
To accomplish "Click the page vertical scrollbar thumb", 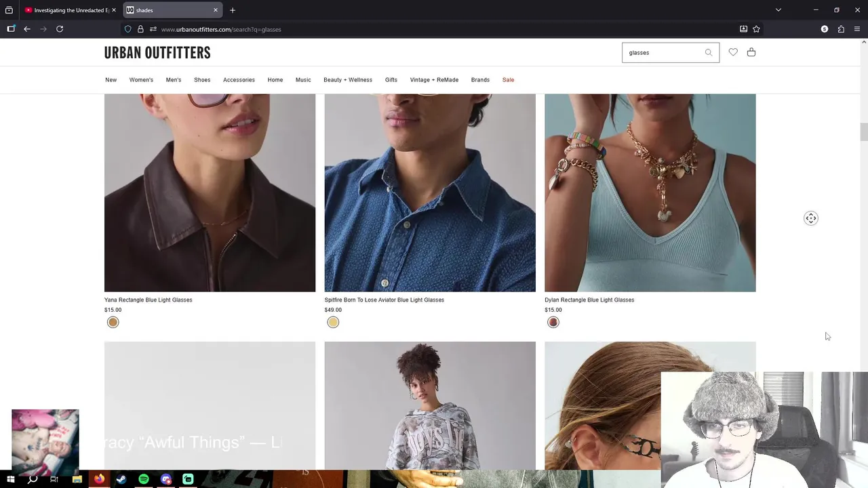I will click(863, 132).
